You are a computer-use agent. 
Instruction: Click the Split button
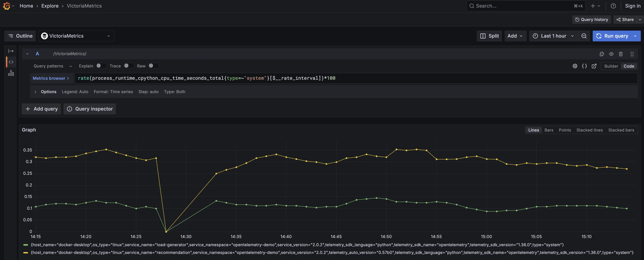tap(489, 36)
